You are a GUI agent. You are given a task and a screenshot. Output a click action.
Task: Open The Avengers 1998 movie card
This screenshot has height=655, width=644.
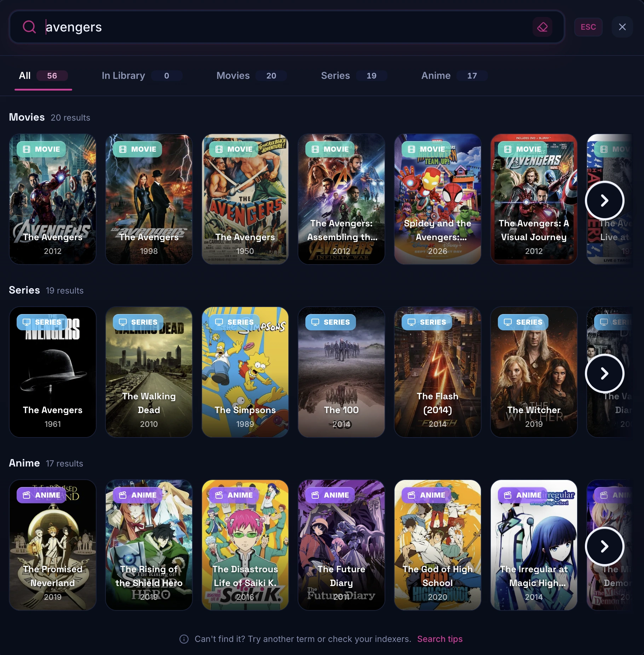click(149, 199)
